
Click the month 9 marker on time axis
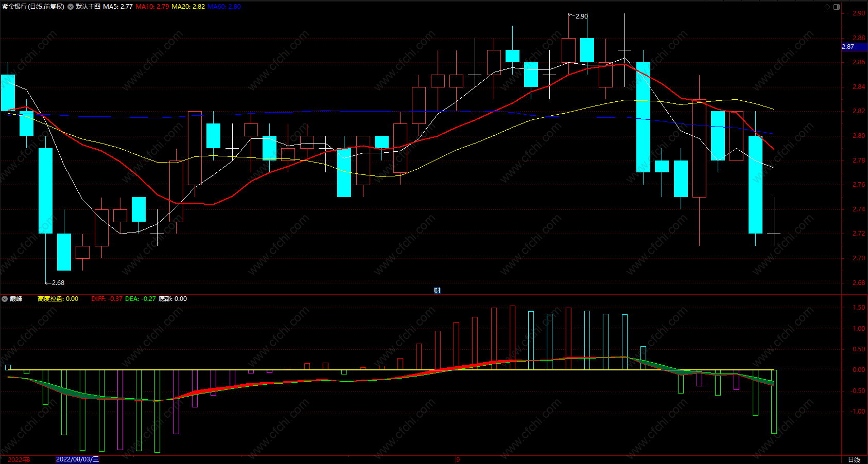tap(458, 459)
